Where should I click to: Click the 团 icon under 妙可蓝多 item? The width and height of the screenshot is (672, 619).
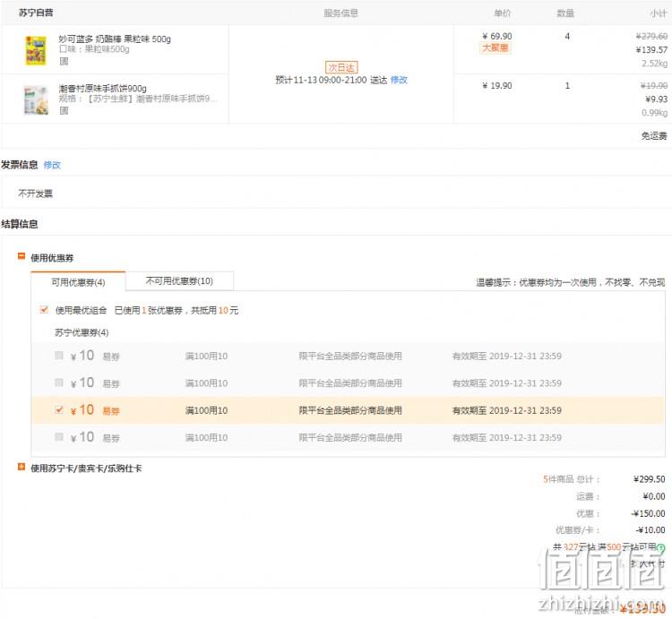pyautogui.click(x=64, y=61)
